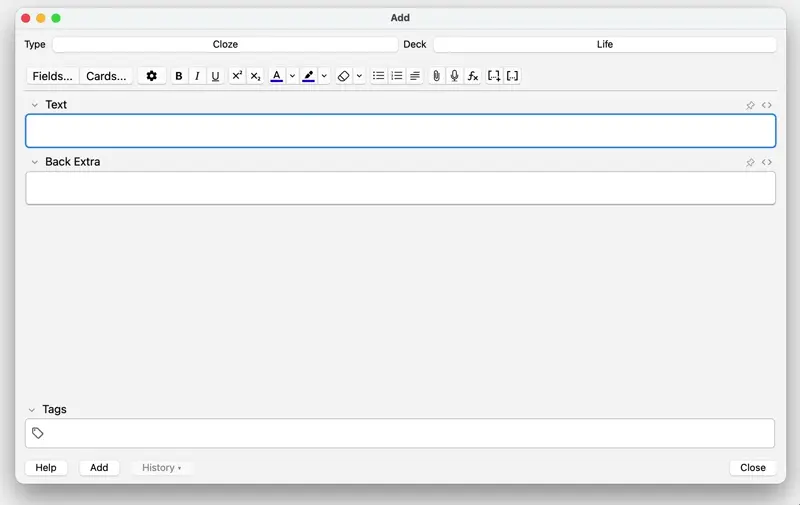800x505 pixels.
Task: Focus the Back Extra input field
Action: (x=401, y=188)
